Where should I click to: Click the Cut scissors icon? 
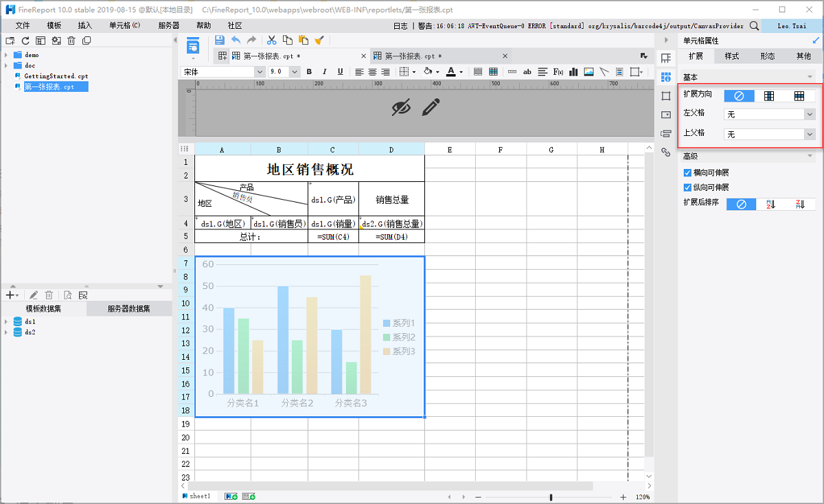coord(272,41)
